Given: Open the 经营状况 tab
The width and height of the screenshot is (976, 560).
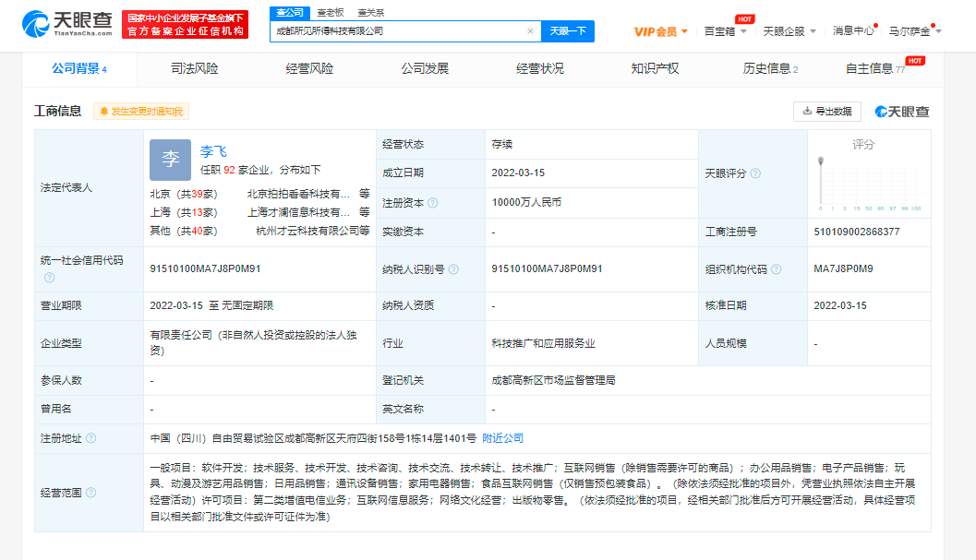Looking at the screenshot, I should (x=539, y=68).
